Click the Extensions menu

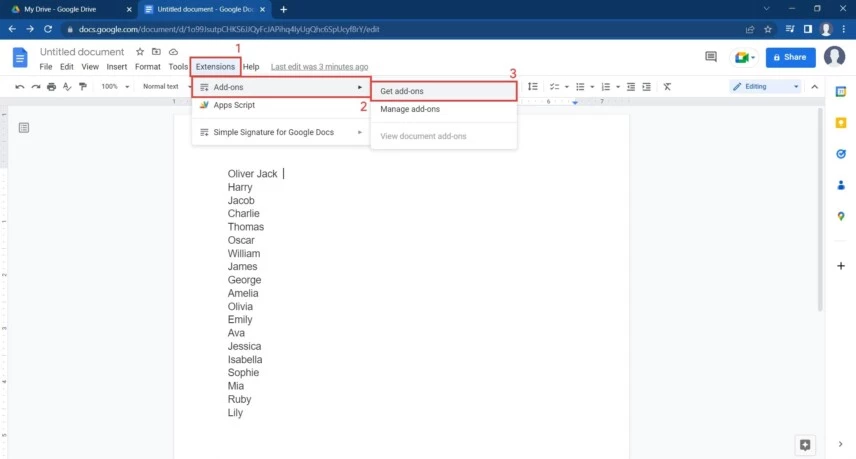pos(215,67)
